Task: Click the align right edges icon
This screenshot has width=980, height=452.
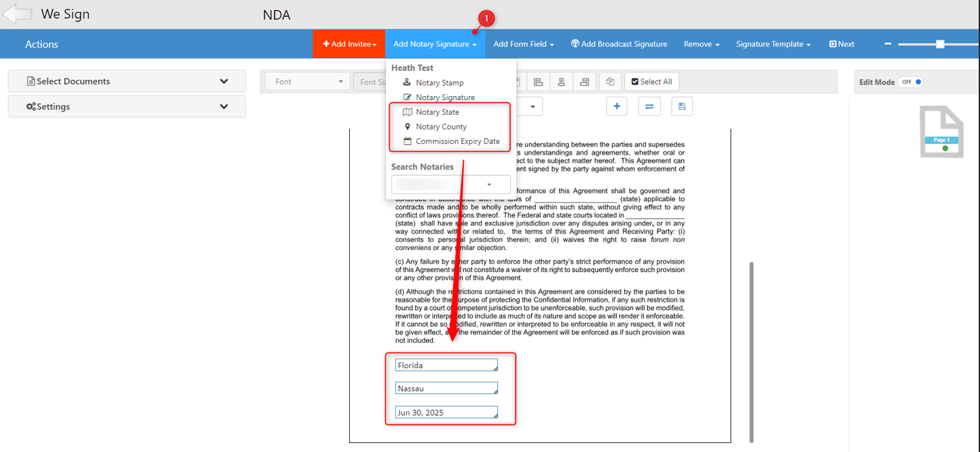Action: (x=584, y=82)
